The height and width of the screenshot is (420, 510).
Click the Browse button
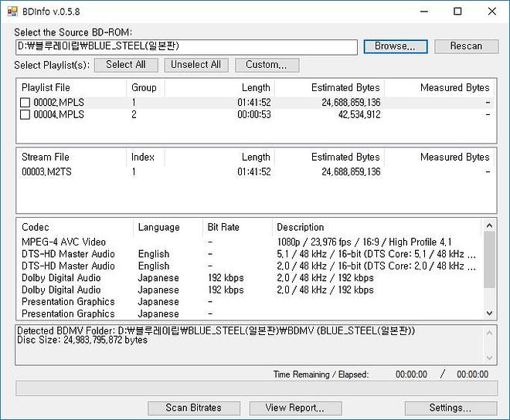point(395,46)
